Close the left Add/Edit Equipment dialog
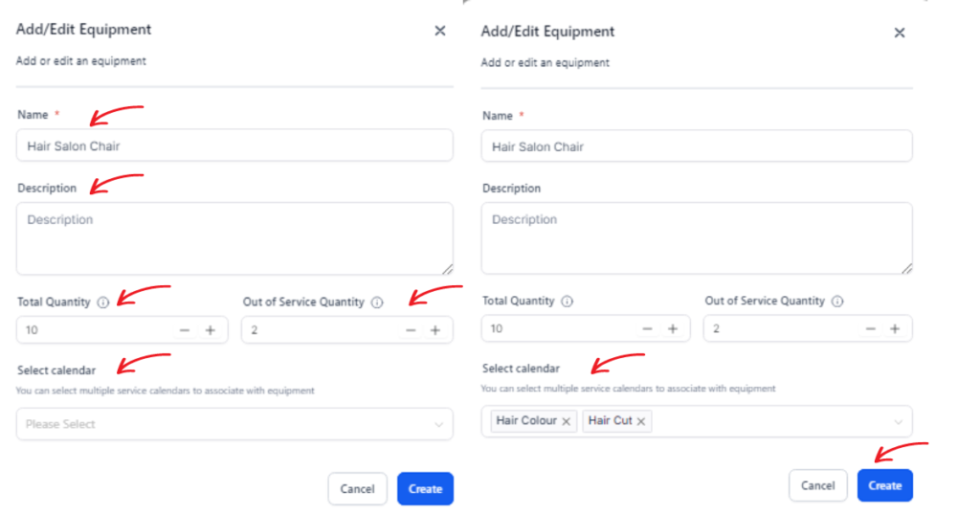 coord(440,31)
